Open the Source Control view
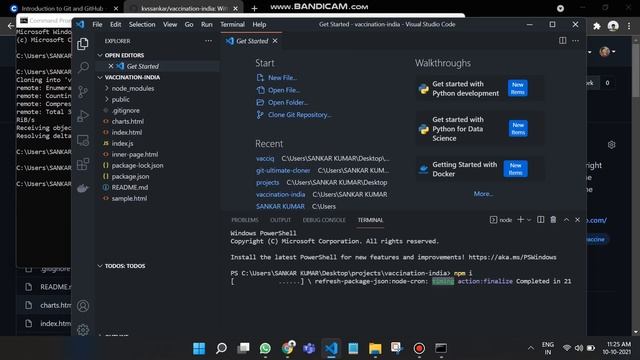 (x=83, y=91)
